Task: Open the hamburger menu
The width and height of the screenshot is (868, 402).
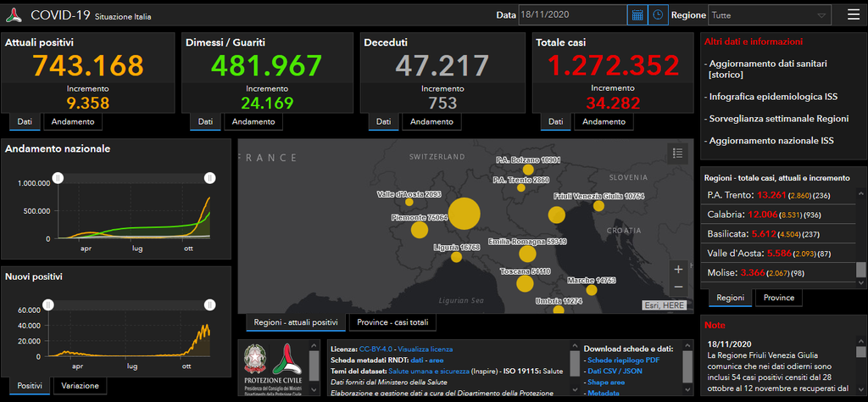Action: 853,14
